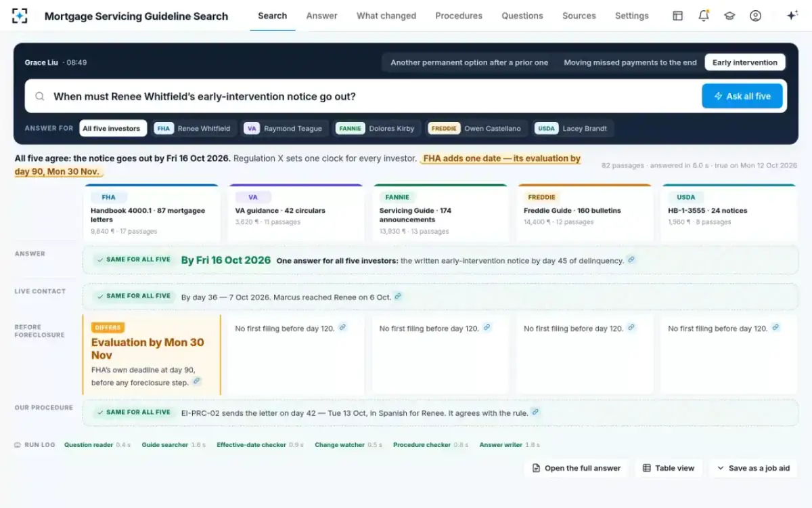Switch to Table view

click(669, 468)
